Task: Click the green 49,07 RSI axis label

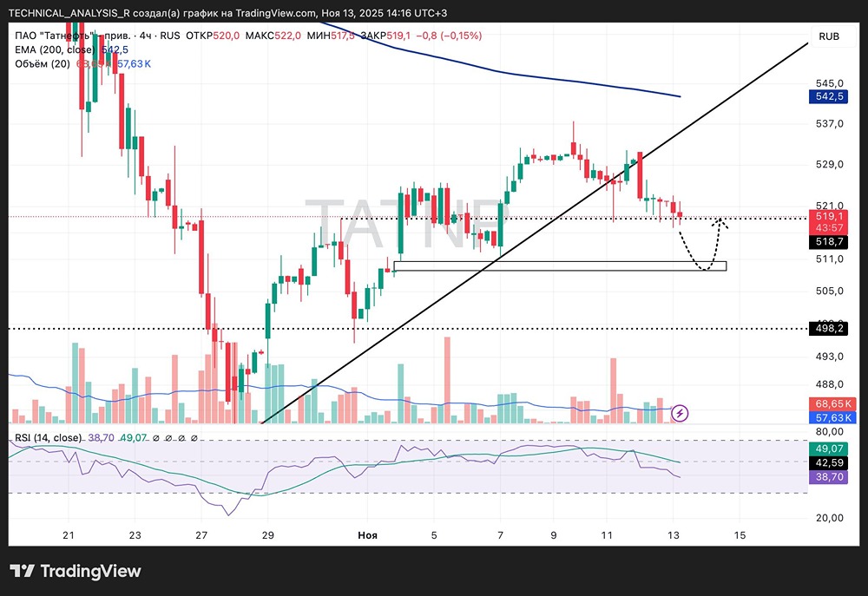Action: point(829,449)
